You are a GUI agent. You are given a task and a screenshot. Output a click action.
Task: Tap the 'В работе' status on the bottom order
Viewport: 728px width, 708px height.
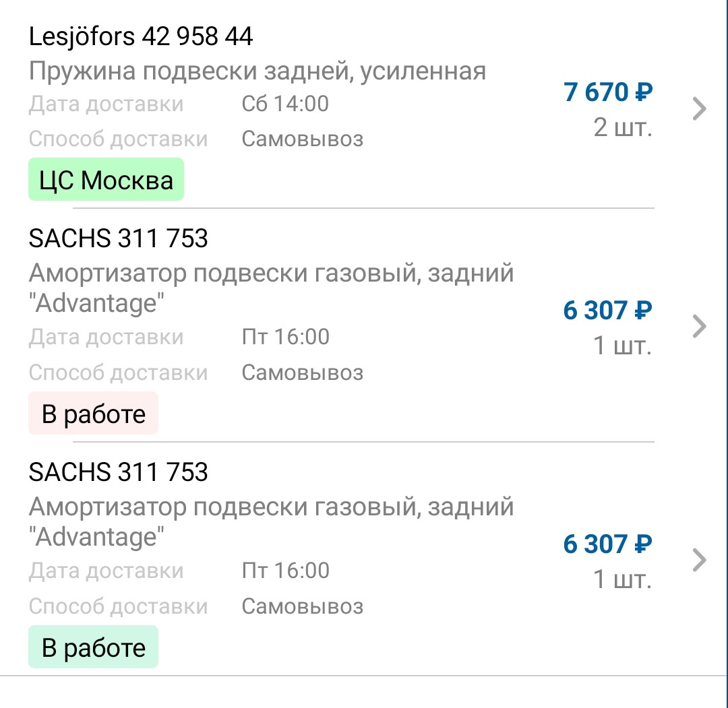pyautogui.click(x=93, y=647)
